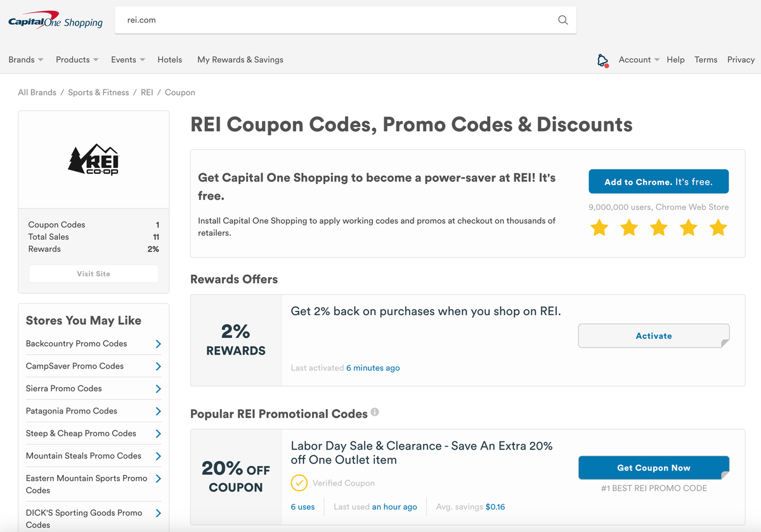Viewport: 761px width, 532px height.
Task: Open the info icon beside Popular REI Promotional Codes
Action: click(375, 412)
